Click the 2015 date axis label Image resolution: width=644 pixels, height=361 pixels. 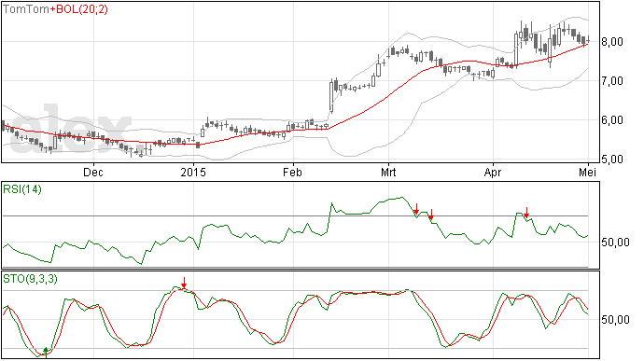[193, 172]
